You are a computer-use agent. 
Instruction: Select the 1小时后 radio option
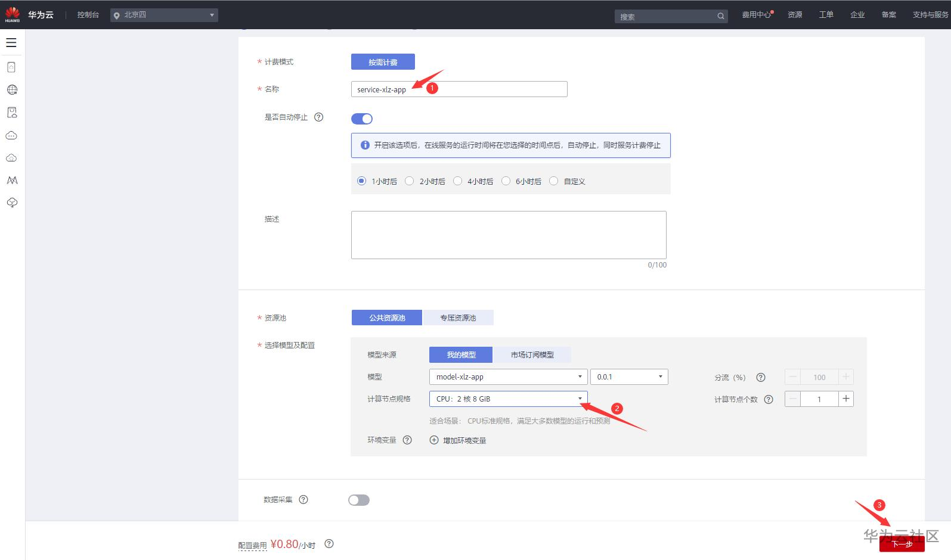pos(361,181)
